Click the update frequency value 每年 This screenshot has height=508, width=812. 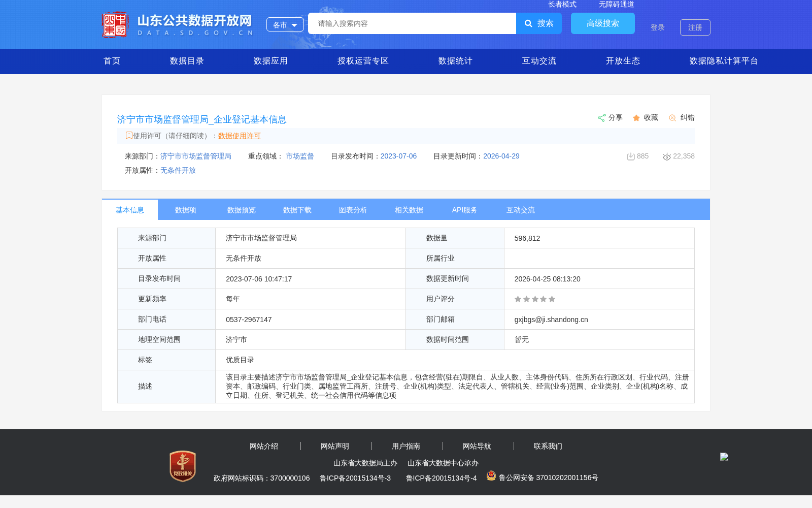click(x=233, y=299)
